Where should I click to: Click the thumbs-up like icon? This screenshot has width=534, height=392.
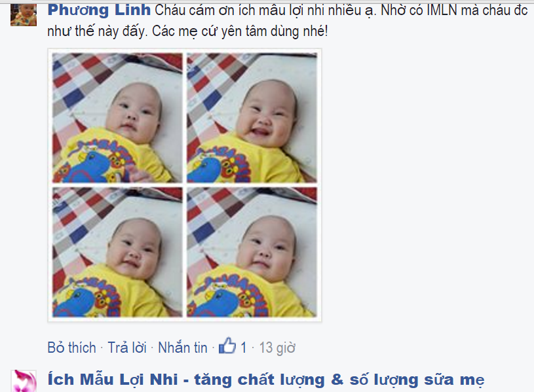pos(227,346)
